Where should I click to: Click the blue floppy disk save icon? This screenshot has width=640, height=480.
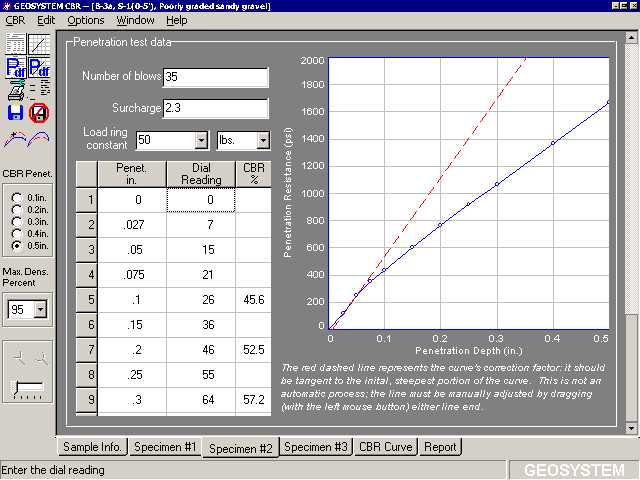click(x=16, y=112)
